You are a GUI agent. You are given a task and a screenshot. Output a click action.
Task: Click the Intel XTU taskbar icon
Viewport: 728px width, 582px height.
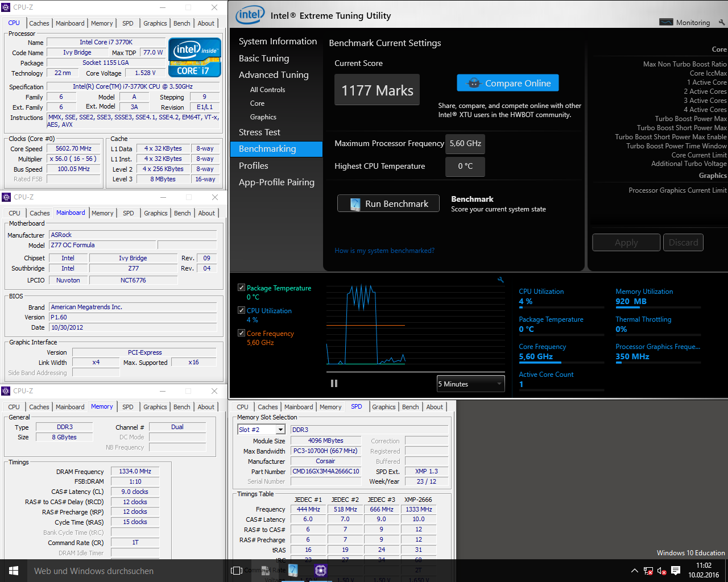(293, 570)
